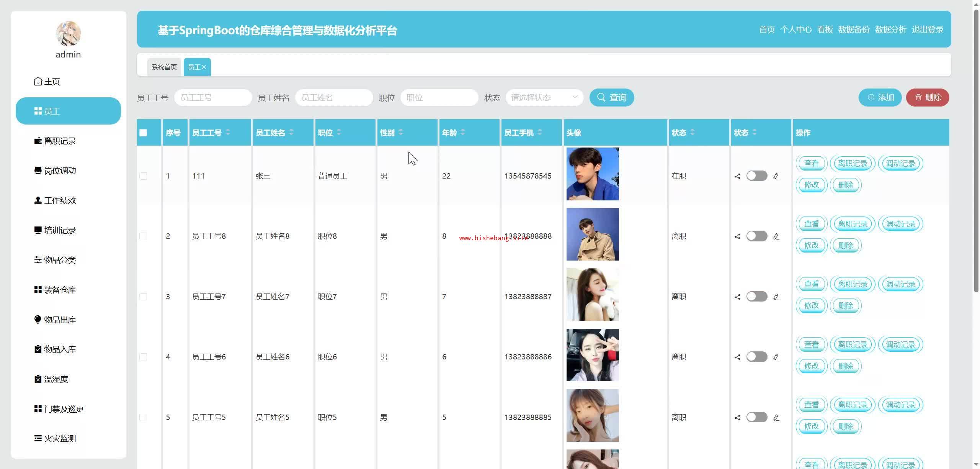
Task: Switch to the 系统首页 tab
Action: [x=164, y=67]
